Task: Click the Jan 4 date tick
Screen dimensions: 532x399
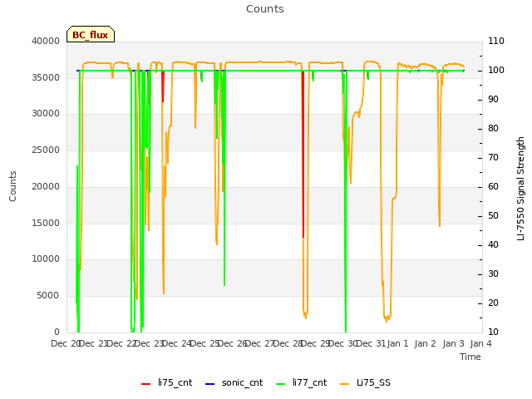Action: click(x=480, y=343)
